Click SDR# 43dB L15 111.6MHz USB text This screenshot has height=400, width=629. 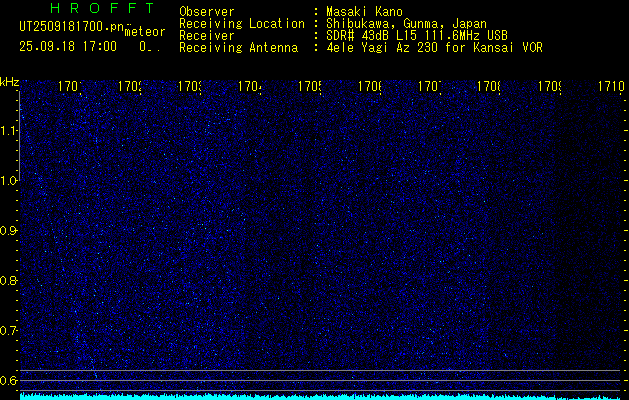tap(417, 36)
